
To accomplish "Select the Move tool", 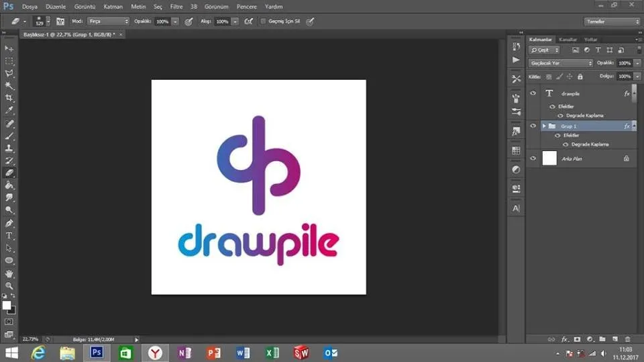I will click(x=9, y=48).
